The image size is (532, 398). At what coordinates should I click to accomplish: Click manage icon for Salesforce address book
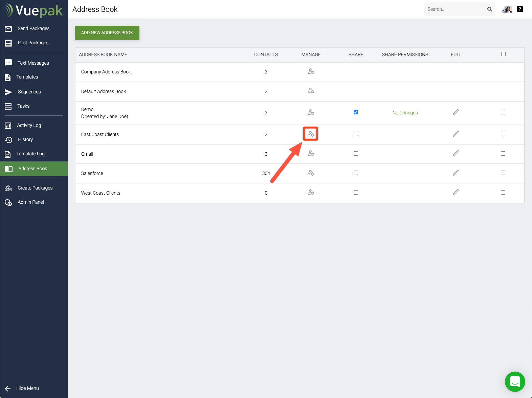(311, 173)
